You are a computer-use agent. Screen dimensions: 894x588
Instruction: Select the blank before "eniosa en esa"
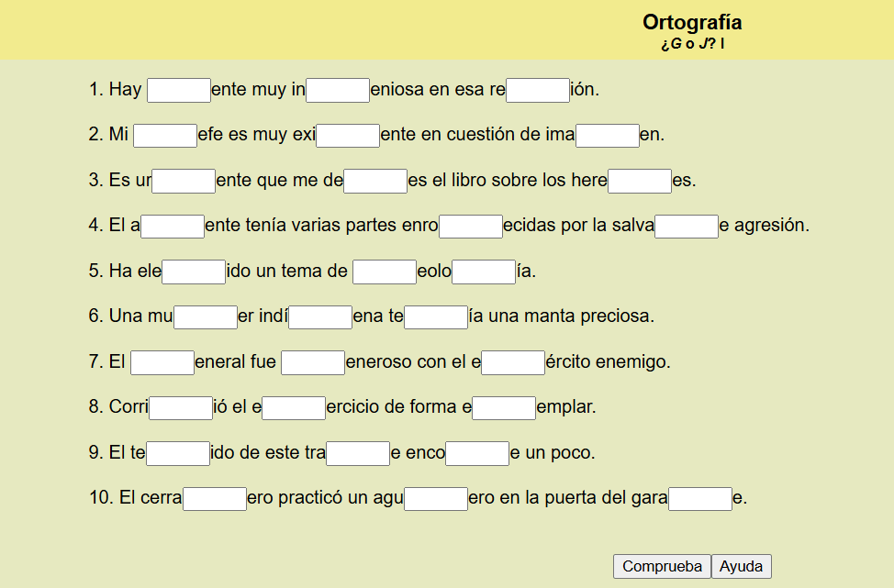[x=338, y=90]
